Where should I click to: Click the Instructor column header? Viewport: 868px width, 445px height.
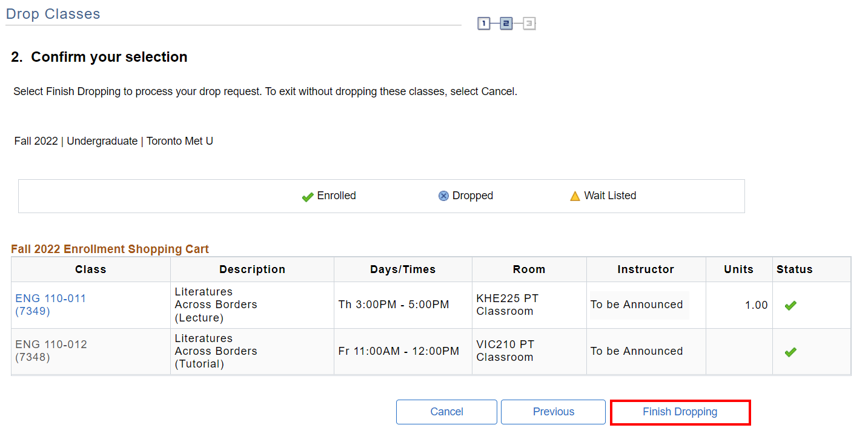coord(646,269)
